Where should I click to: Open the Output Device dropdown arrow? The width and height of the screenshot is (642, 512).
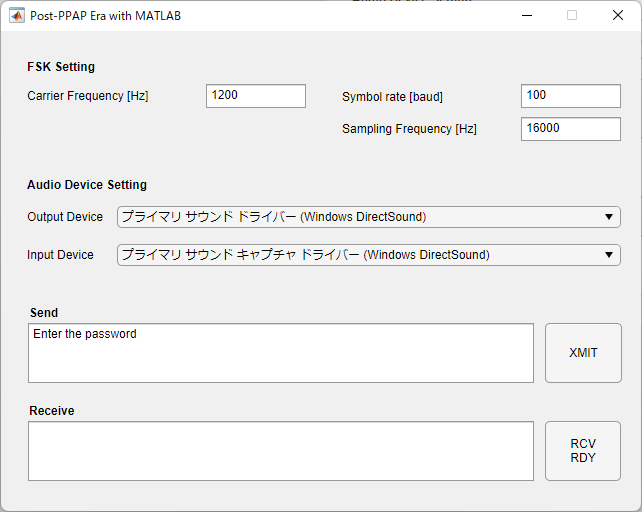[x=609, y=217]
